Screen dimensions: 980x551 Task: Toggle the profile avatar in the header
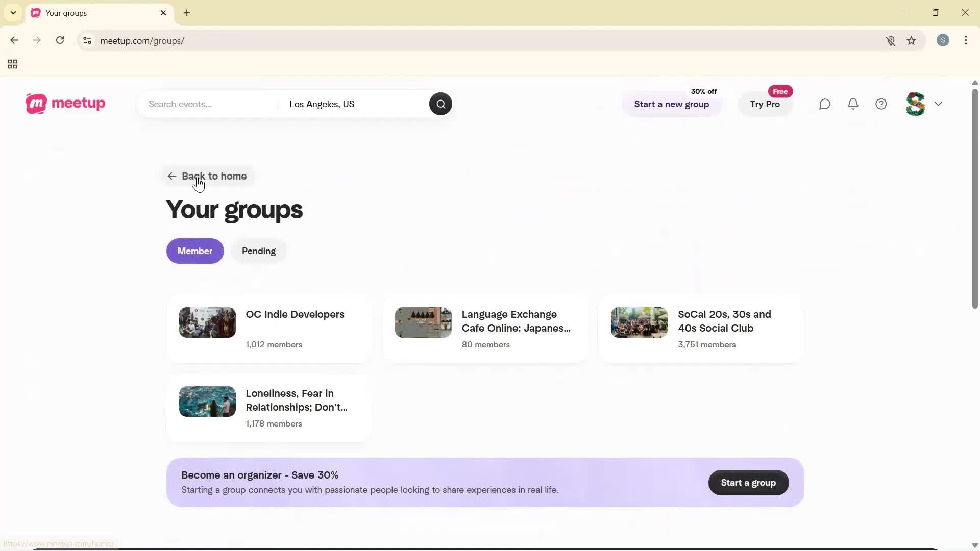point(915,104)
